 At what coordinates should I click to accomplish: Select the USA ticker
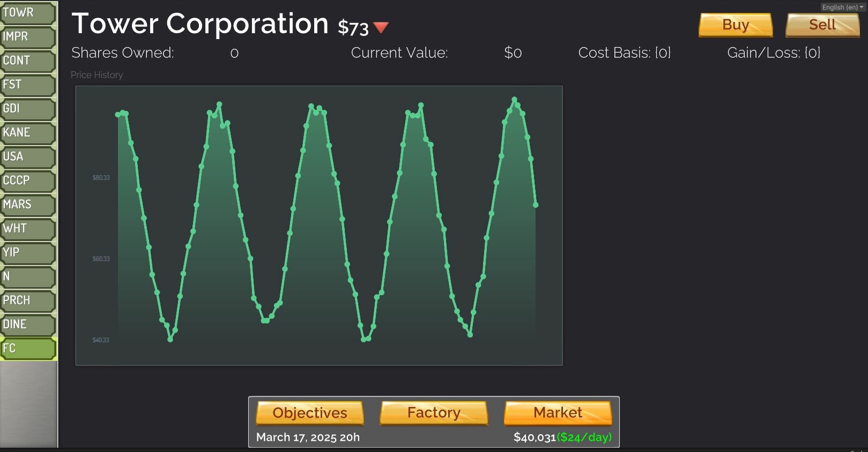tap(28, 157)
